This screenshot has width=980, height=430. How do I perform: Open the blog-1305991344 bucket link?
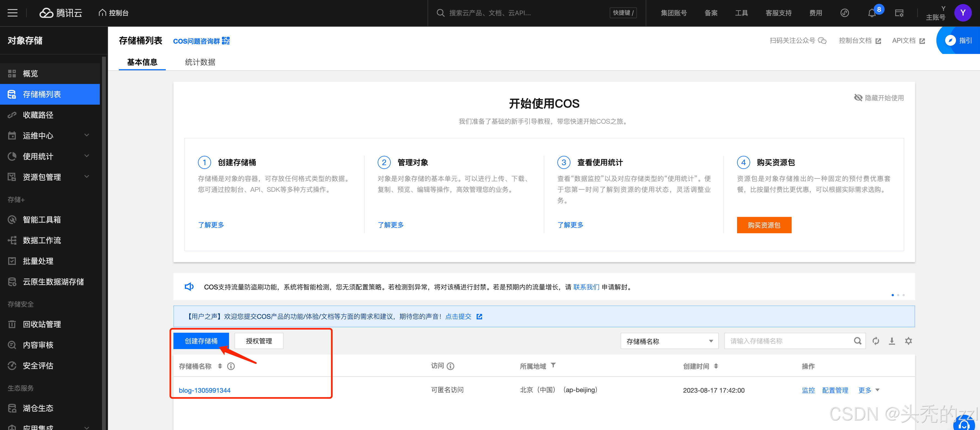(205, 390)
